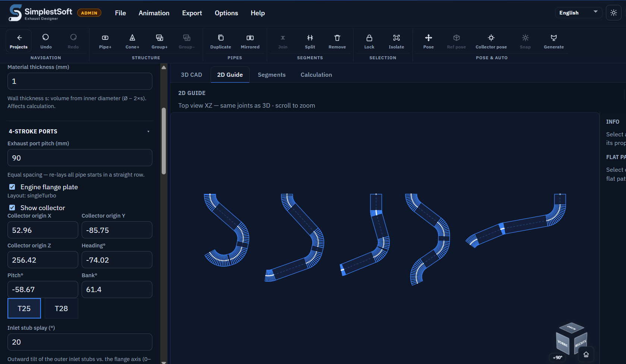Click the VORNE face of view cube
The height and width of the screenshot is (364, 626).
tap(563, 343)
